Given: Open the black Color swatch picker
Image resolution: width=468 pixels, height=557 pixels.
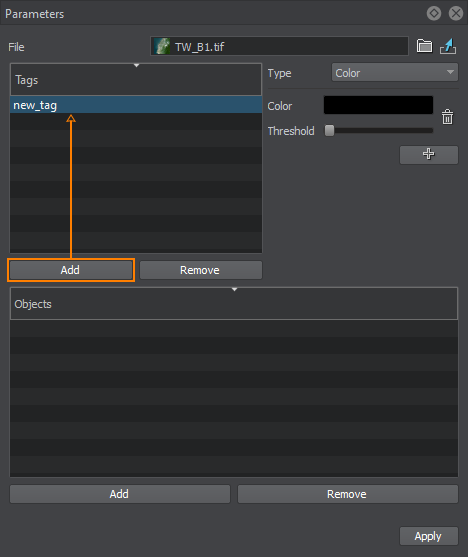Looking at the screenshot, I should [378, 105].
